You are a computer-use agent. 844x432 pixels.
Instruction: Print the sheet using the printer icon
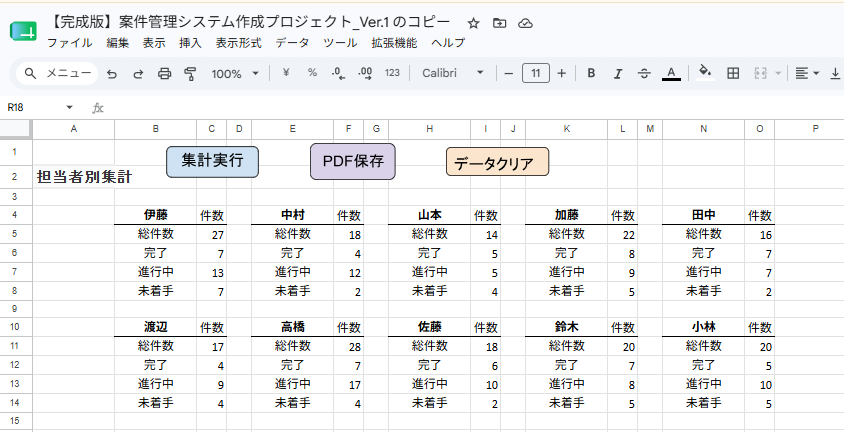[x=164, y=74]
